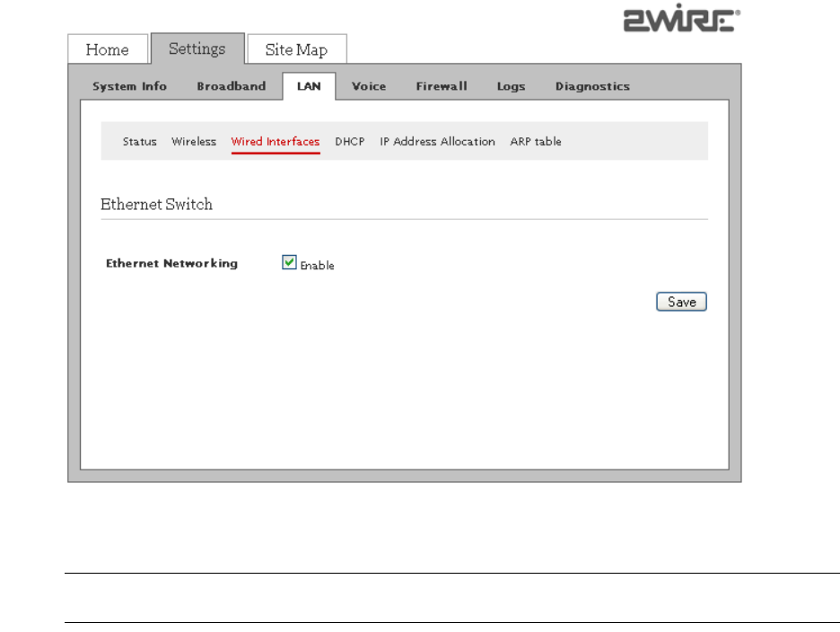The image size is (840, 632).
Task: Open the Wireless settings link
Action: point(194,142)
